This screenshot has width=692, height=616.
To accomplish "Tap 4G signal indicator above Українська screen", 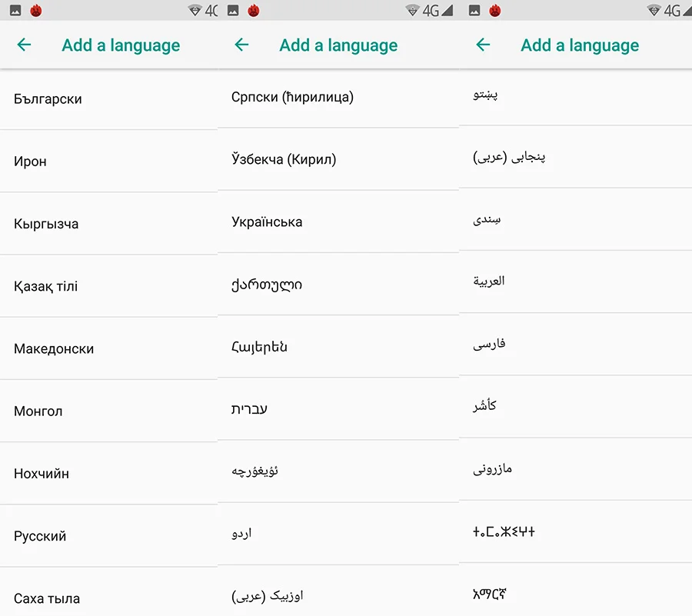I will coord(437,11).
